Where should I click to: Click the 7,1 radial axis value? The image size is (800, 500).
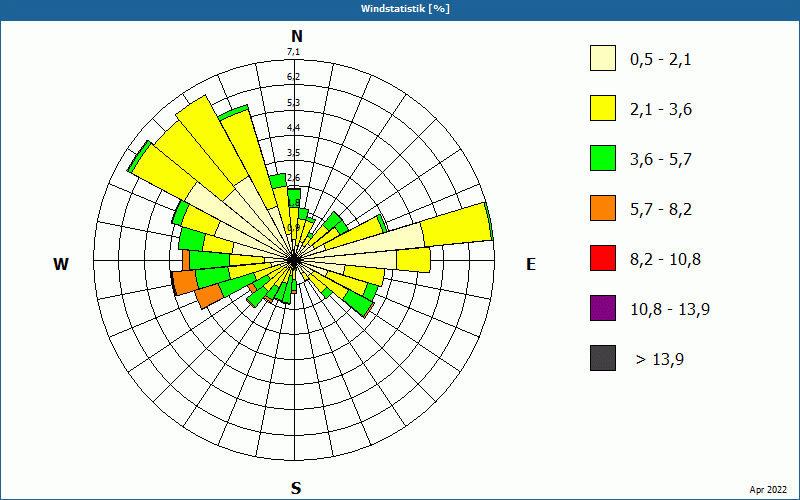293,52
